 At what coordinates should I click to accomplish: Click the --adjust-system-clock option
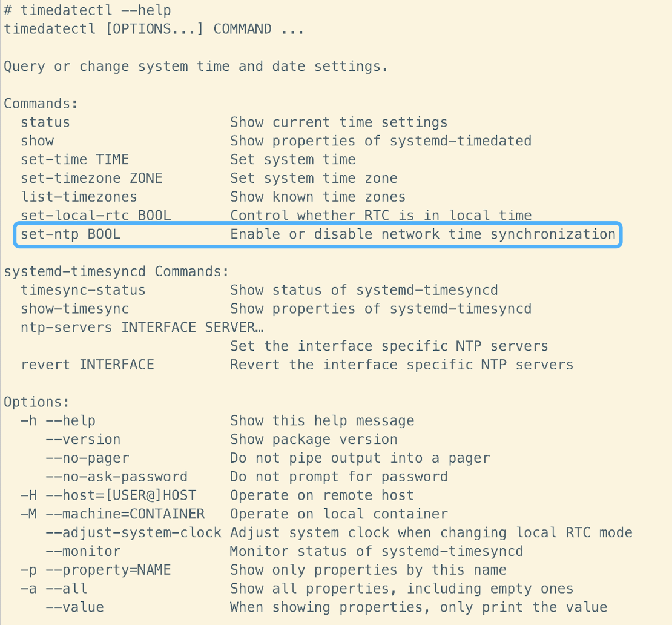click(x=133, y=533)
